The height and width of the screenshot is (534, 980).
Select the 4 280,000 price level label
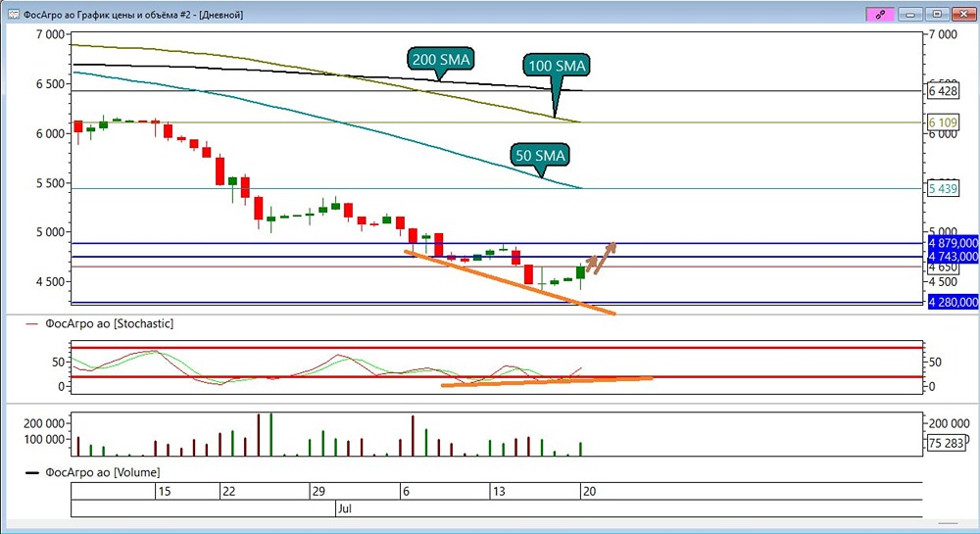point(953,303)
